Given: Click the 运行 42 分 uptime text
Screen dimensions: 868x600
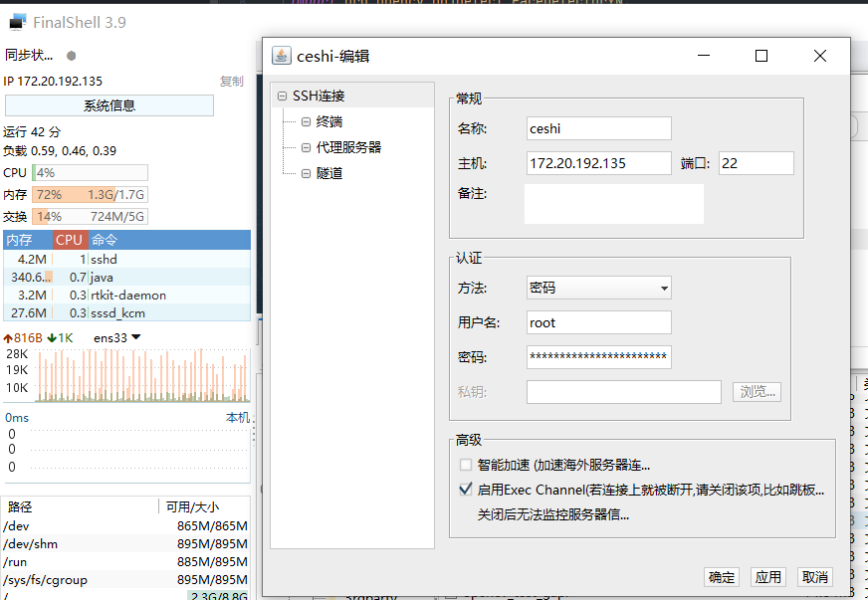Looking at the screenshot, I should (x=32, y=131).
